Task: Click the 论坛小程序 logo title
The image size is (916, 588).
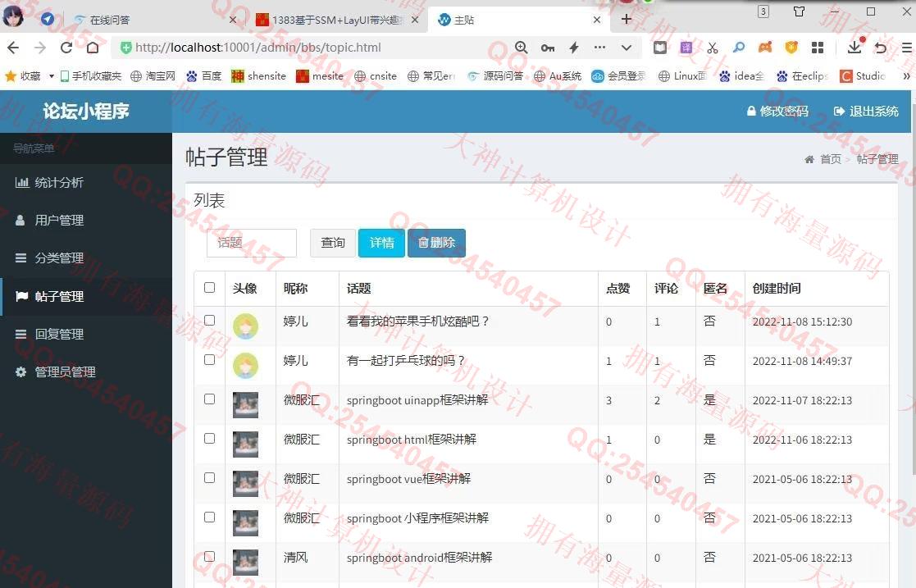Action: click(86, 111)
